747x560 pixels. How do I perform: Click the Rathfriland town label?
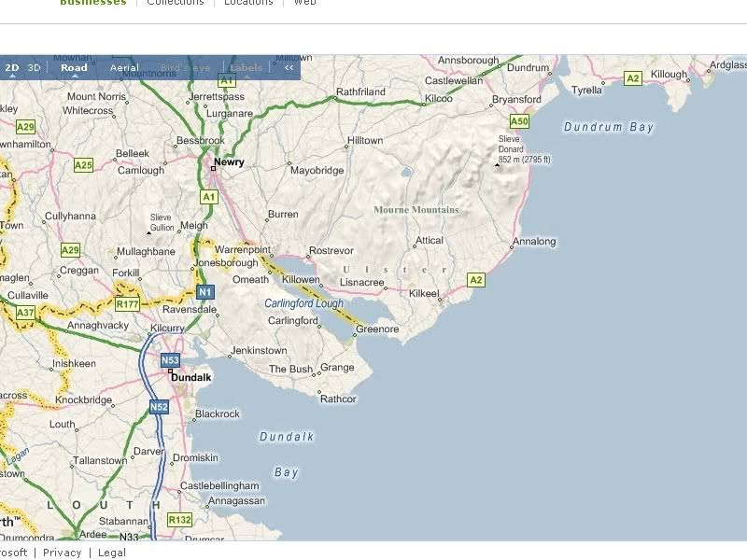tap(360, 91)
